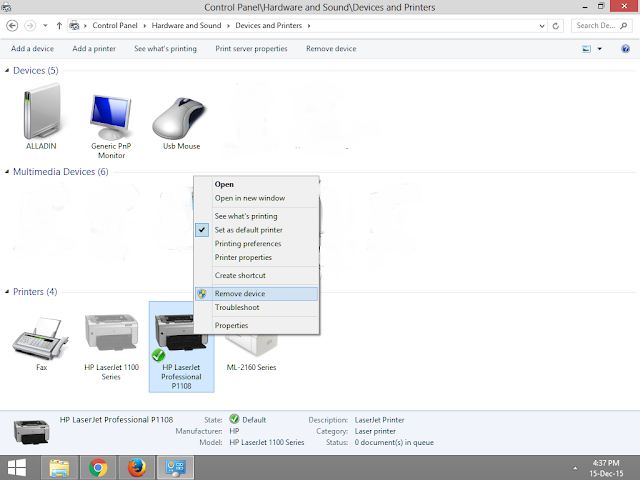Click '0 document(s) in queue' status text
The image size is (640, 480).
[x=394, y=442]
